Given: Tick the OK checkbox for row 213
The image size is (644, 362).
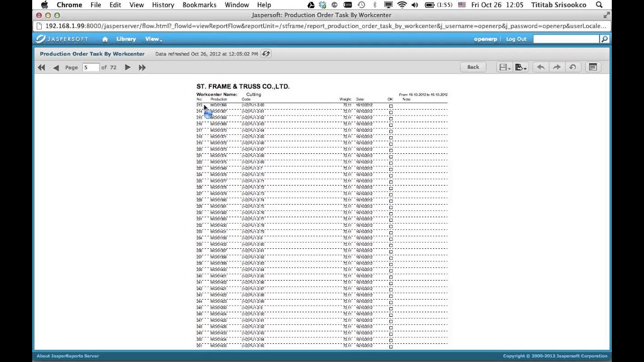Looking at the screenshot, I should click(391, 106).
